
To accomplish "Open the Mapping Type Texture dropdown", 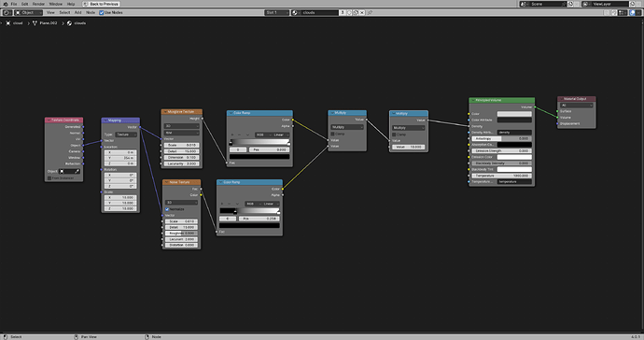I will 126,135.
